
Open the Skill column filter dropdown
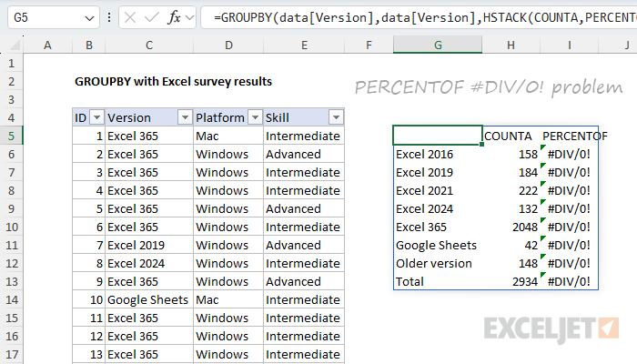point(336,117)
